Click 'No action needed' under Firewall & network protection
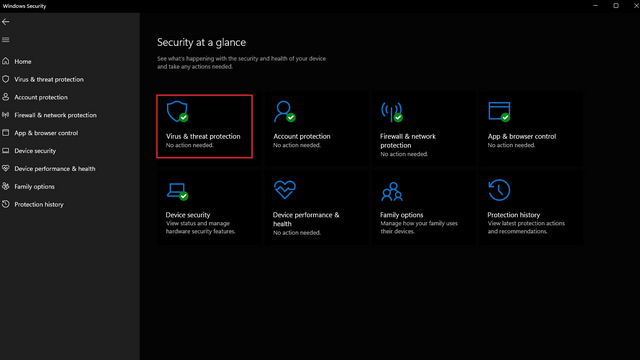The width and height of the screenshot is (640, 360). coord(404,154)
